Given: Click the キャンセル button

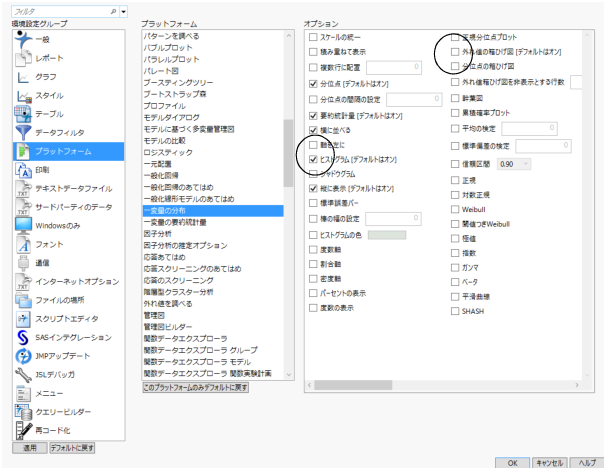Looking at the screenshot, I should tap(550, 463).
